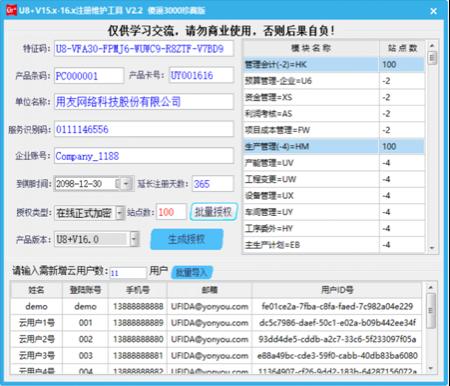Select the demo name cell in user table
This screenshot has width=450, height=386.
click(x=36, y=306)
